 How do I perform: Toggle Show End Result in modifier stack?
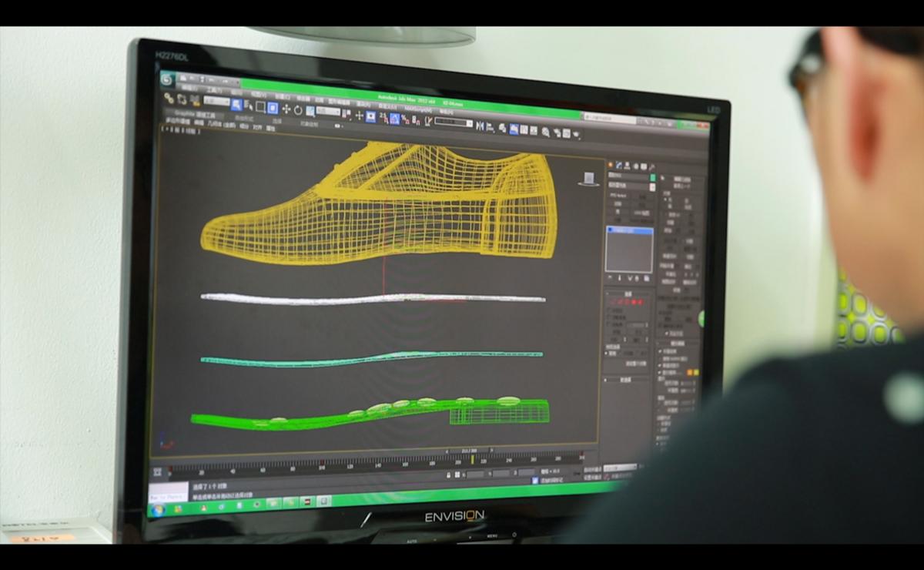[x=619, y=277]
